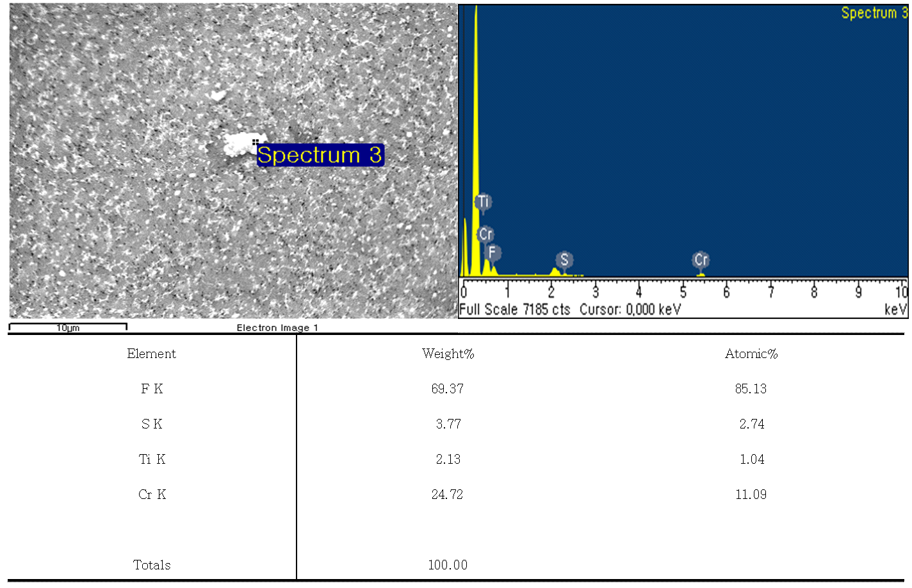Click the 'Electron Image 1' caption

point(277,328)
